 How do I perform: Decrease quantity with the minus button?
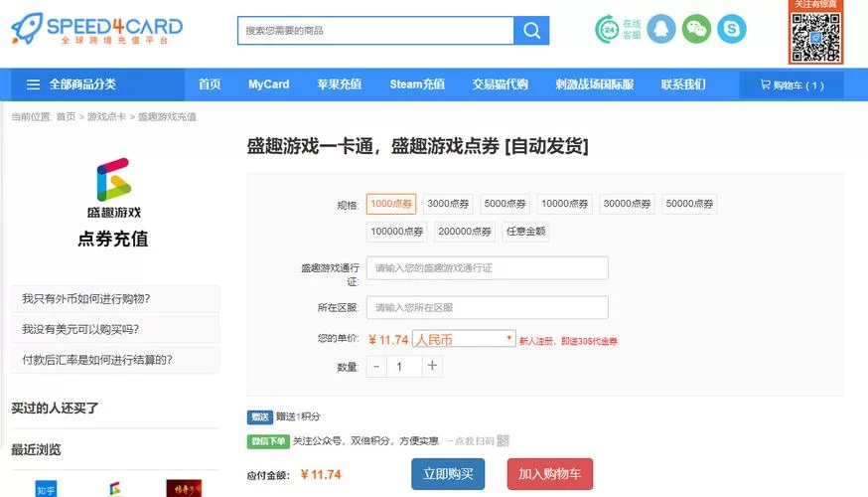tap(376, 366)
